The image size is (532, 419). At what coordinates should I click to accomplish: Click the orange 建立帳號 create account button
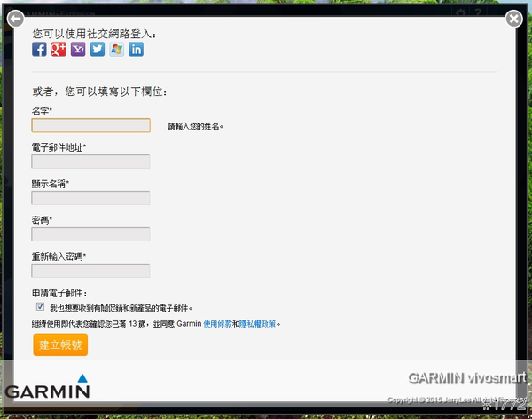click(60, 344)
